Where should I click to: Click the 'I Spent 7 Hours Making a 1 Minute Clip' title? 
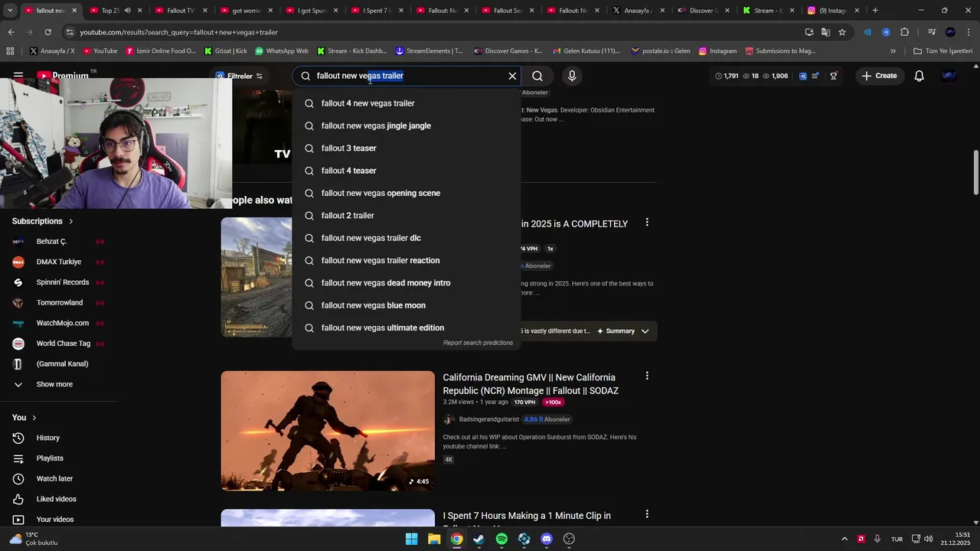click(x=527, y=522)
